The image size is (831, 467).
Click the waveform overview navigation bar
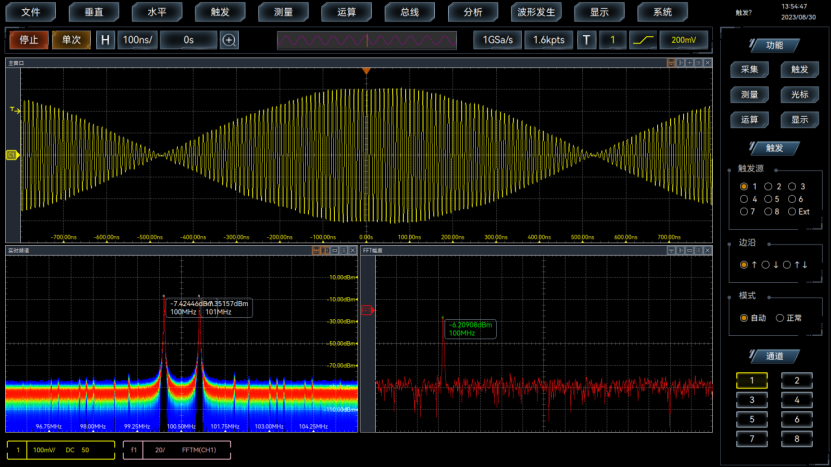coord(367,40)
